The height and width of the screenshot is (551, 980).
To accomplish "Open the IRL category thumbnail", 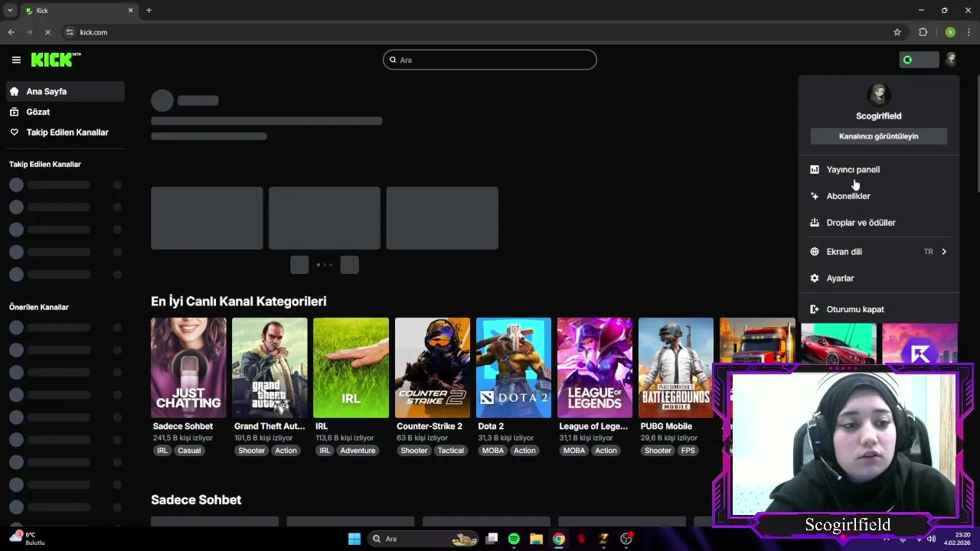I will pyautogui.click(x=351, y=367).
